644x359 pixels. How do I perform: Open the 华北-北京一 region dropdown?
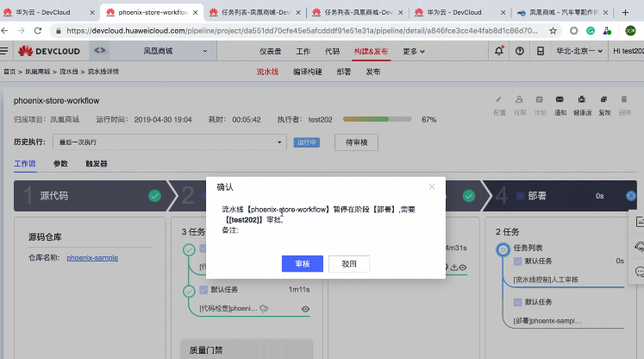click(x=579, y=51)
